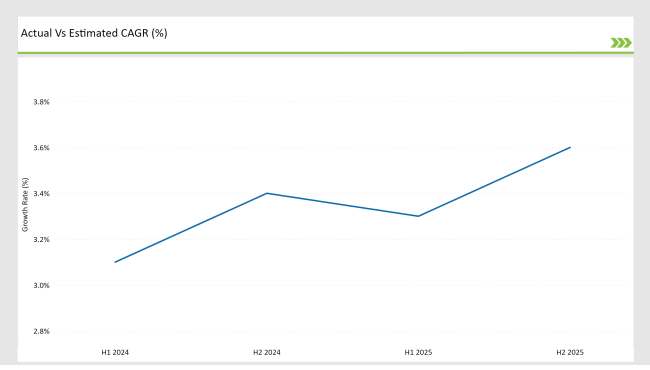Click the 'H2 2025' x-axis label
The width and height of the screenshot is (650, 370).
tap(570, 352)
